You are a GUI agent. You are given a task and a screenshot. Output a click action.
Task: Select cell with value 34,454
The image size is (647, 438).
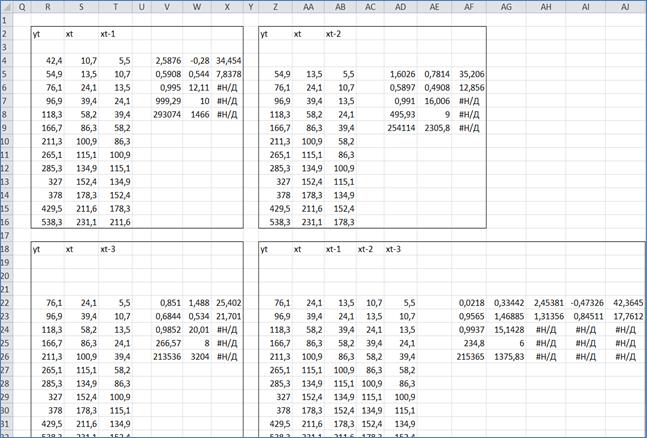point(229,60)
